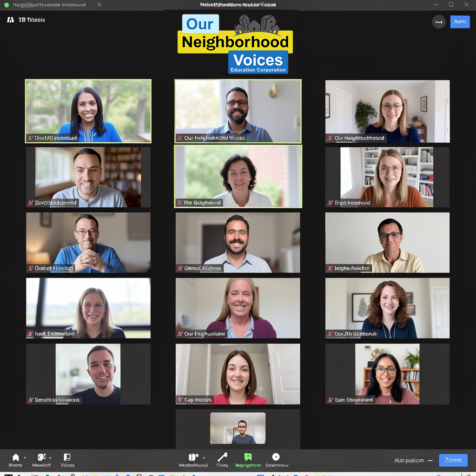Click muted mic icon on Cap Waterm tile
476x476 pixels.
(180, 400)
